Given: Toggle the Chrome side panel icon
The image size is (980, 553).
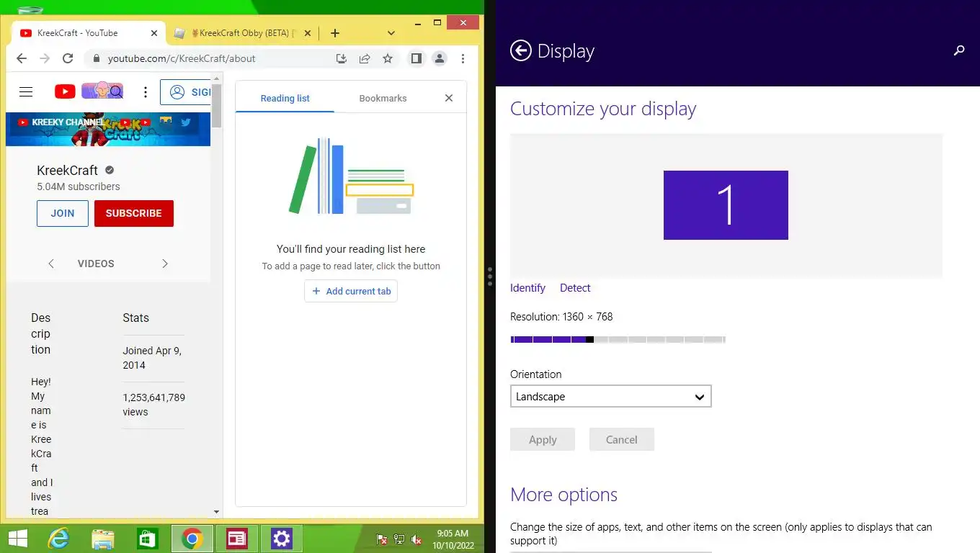Looking at the screenshot, I should [x=416, y=58].
